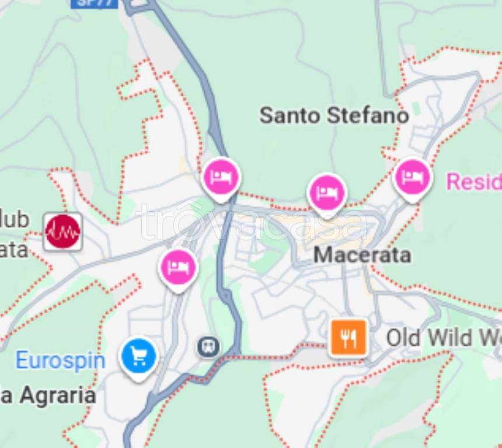Select the Eurospin shopping cart pin
This screenshot has width=502, height=448.
[138, 359]
